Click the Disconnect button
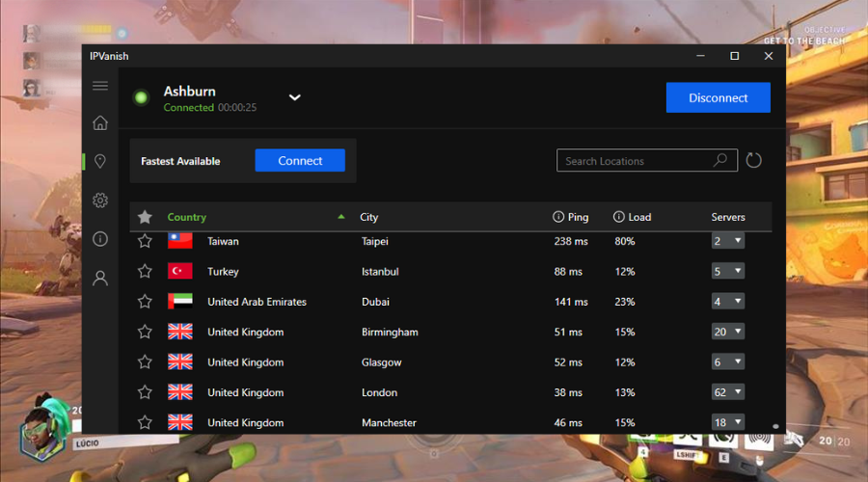Viewport: 868px width, 482px height. tap(718, 97)
